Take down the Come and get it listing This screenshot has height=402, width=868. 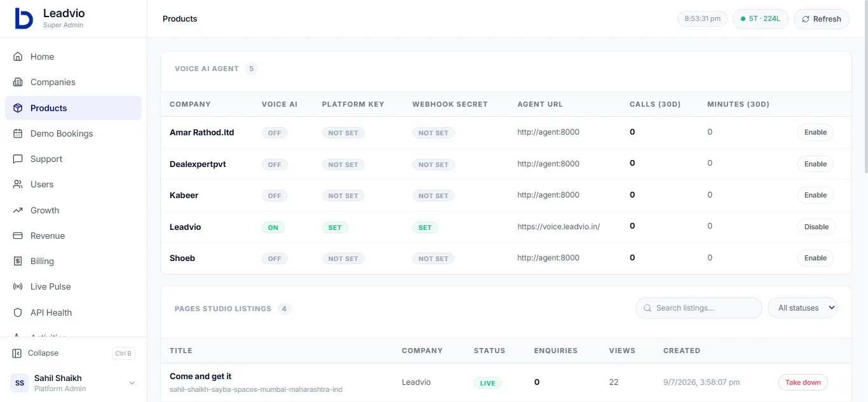pos(803,382)
